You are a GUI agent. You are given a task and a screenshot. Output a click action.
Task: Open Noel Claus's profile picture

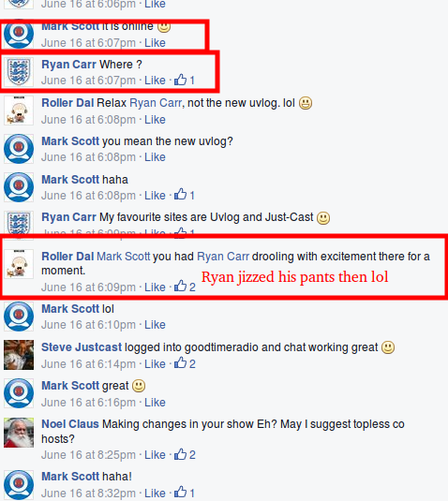(19, 433)
